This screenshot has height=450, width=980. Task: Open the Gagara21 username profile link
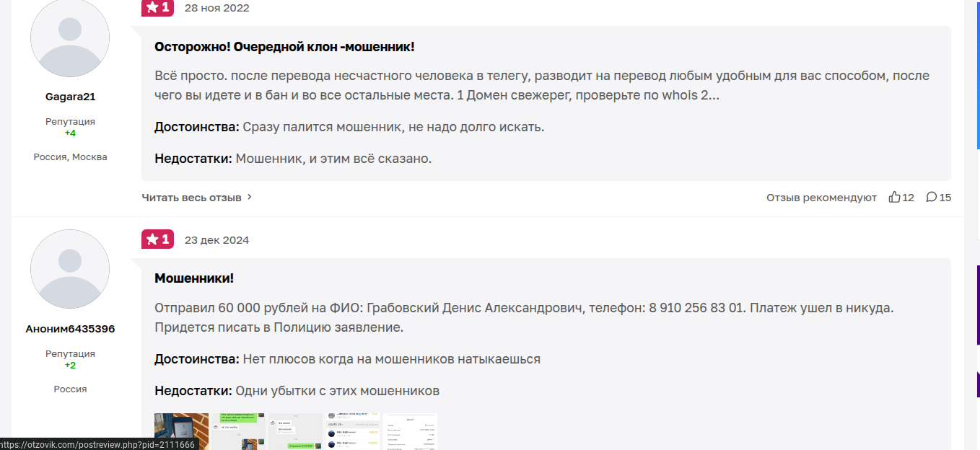pyautogui.click(x=70, y=97)
